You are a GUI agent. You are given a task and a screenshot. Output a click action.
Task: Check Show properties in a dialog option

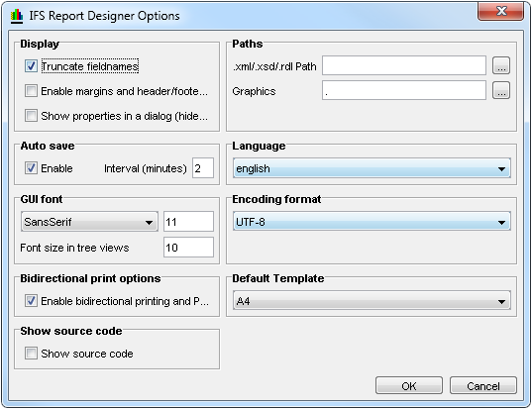(x=32, y=116)
